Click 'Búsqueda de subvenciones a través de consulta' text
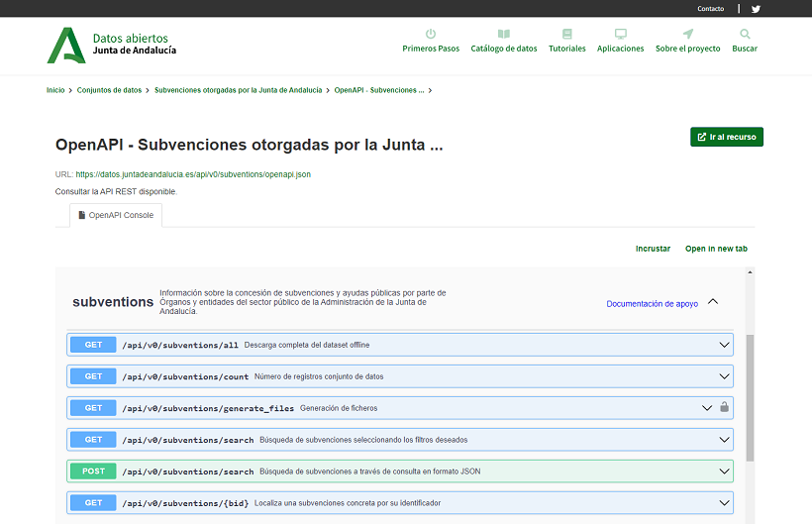 click(369, 472)
